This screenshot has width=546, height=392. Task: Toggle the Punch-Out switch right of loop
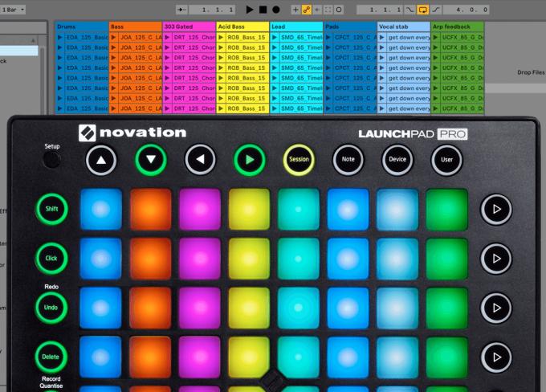click(436, 10)
